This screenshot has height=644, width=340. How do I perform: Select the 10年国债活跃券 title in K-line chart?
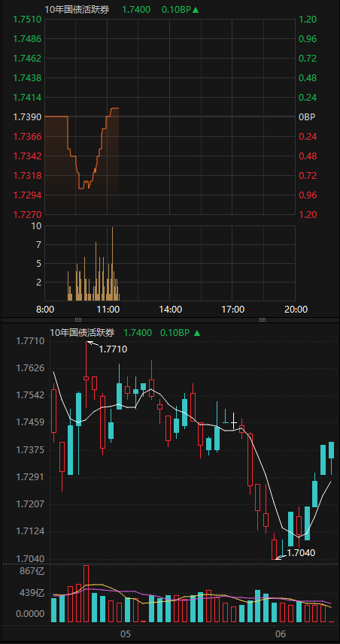(82, 333)
